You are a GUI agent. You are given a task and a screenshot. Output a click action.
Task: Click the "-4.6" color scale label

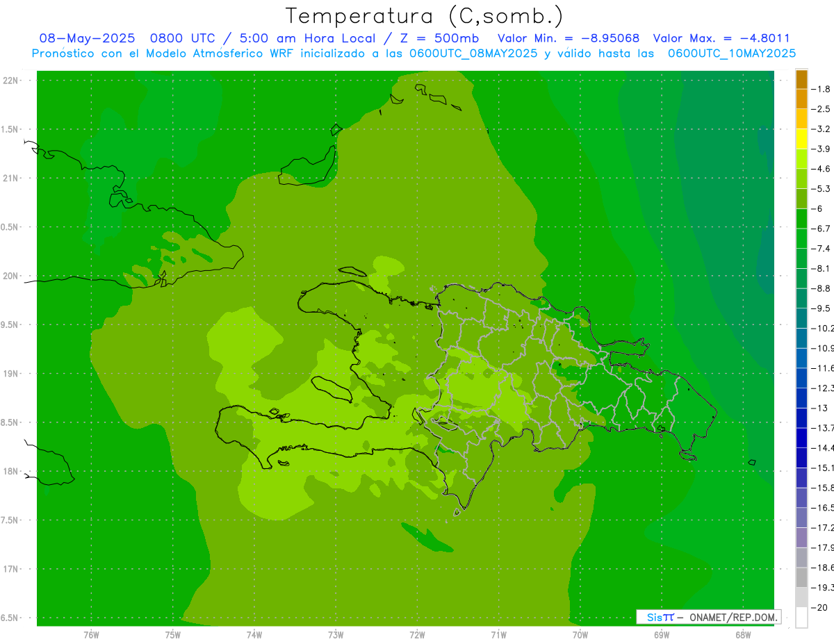point(821,169)
